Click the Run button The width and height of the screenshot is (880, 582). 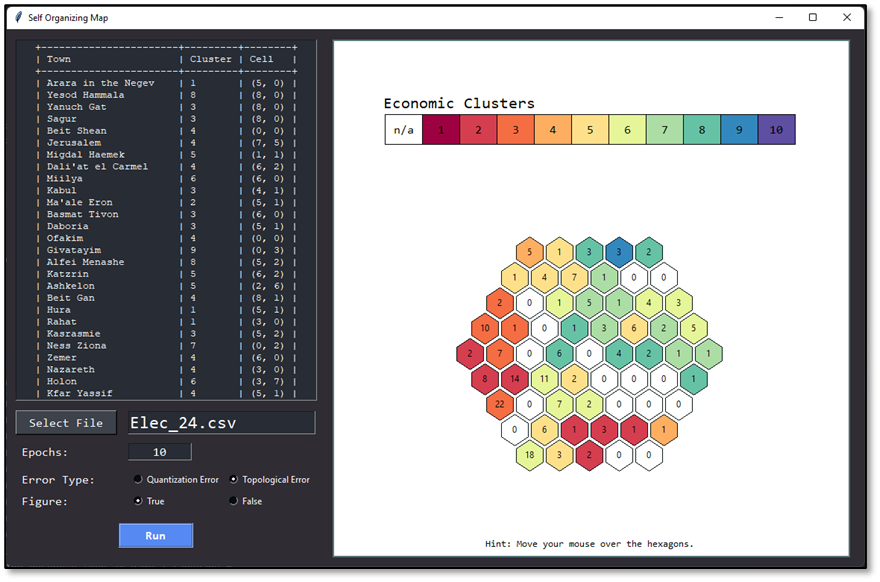(155, 535)
